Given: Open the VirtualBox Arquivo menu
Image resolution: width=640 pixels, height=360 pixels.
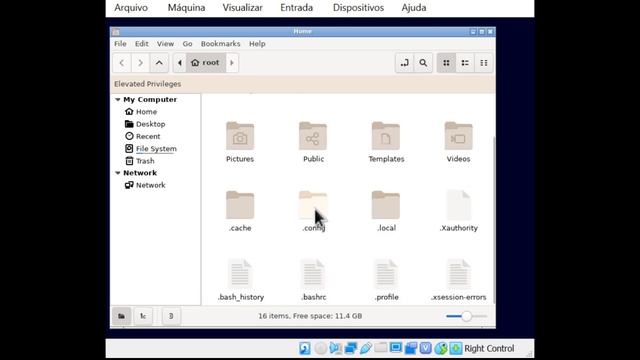Looking at the screenshot, I should click(x=131, y=8).
